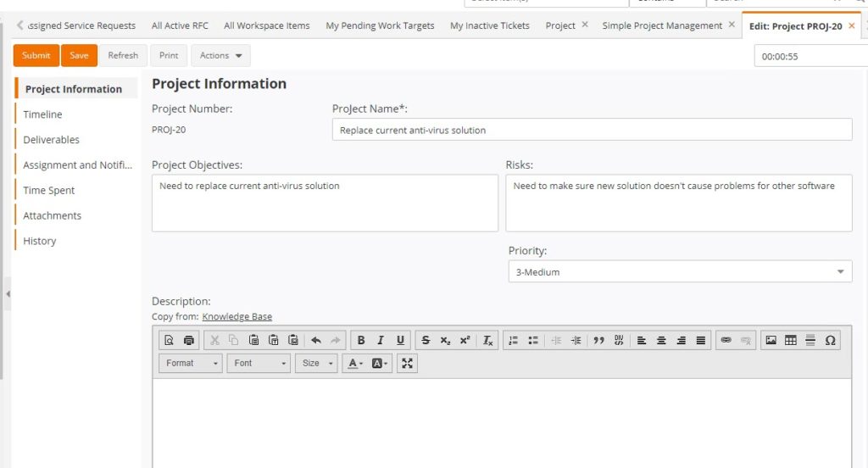This screenshot has width=868, height=468.
Task: Open the Knowledge Base link
Action: coord(237,317)
